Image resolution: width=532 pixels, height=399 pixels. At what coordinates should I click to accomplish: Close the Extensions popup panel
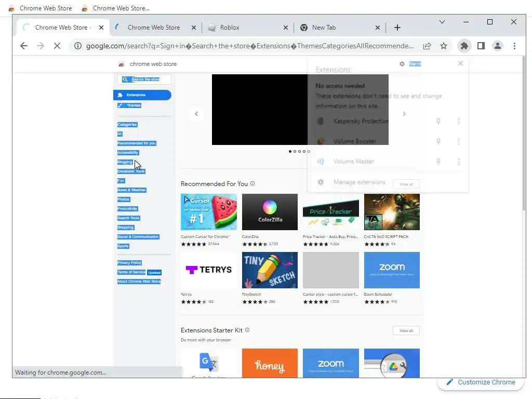pyautogui.click(x=460, y=63)
